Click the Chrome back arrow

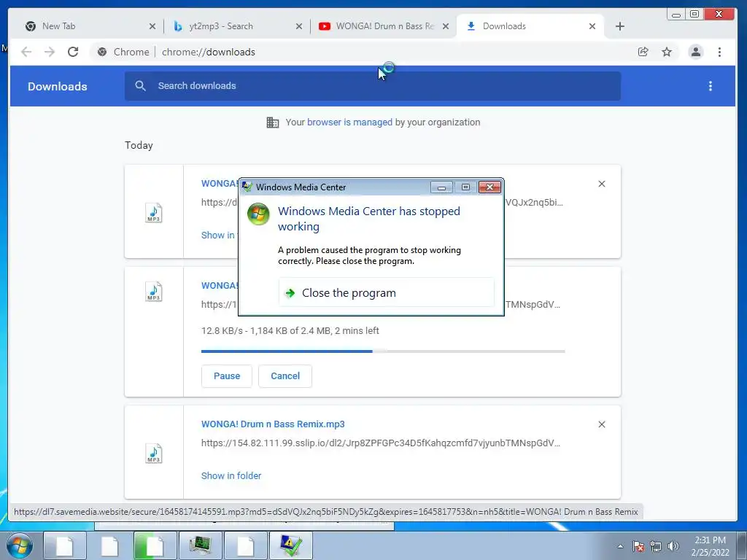point(26,52)
